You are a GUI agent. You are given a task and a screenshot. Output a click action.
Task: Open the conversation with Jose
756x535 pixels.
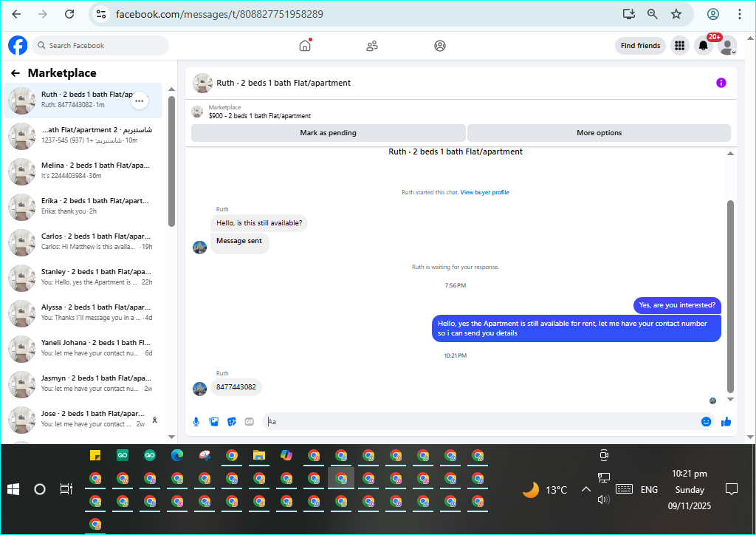pyautogui.click(x=83, y=419)
